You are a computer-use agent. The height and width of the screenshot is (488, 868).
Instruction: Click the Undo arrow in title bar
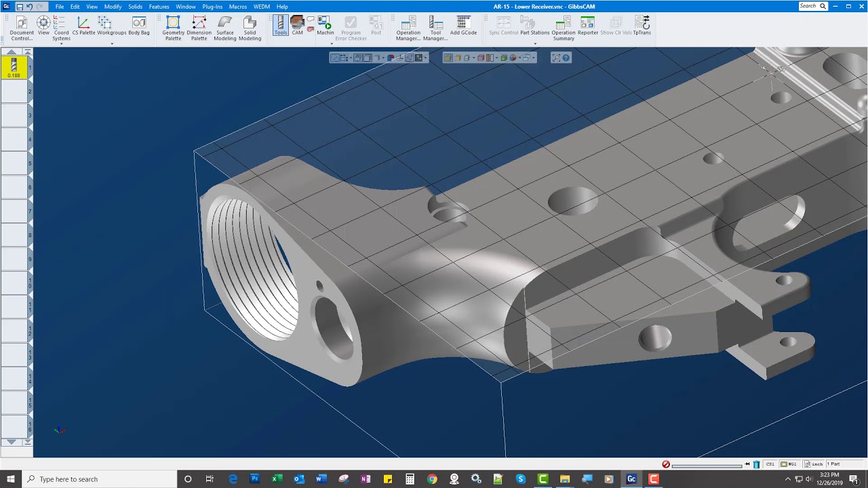tap(29, 6)
